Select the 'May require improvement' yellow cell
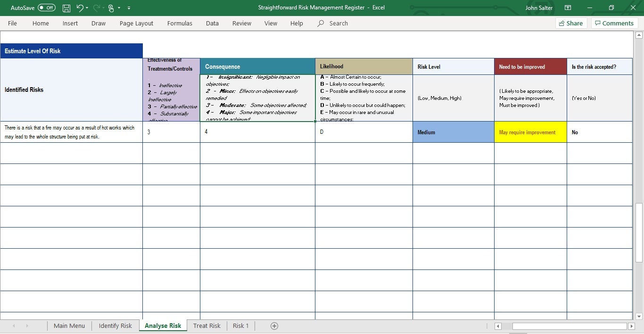The image size is (644, 334). pos(530,132)
